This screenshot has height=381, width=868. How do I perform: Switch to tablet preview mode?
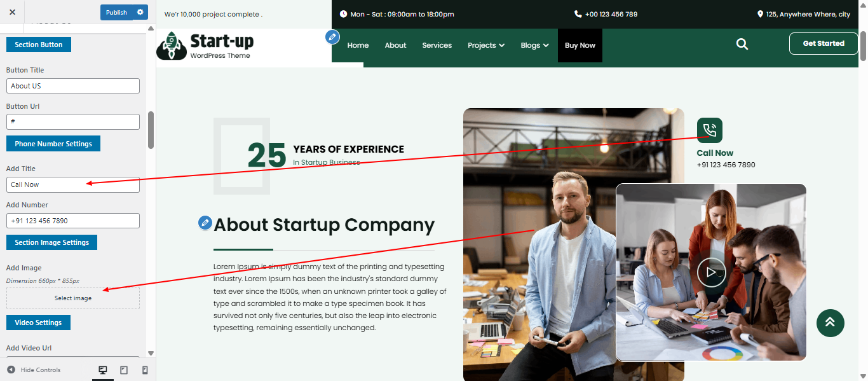tap(124, 370)
